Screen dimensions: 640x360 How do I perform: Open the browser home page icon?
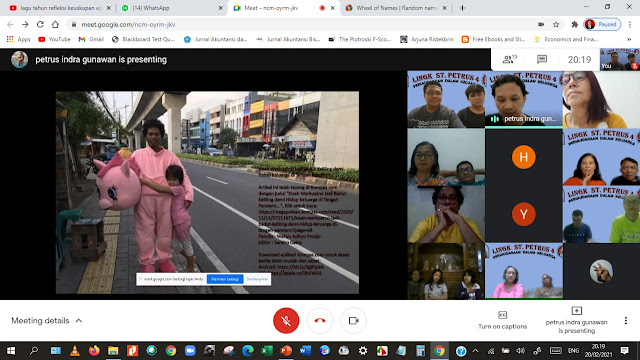(55, 24)
